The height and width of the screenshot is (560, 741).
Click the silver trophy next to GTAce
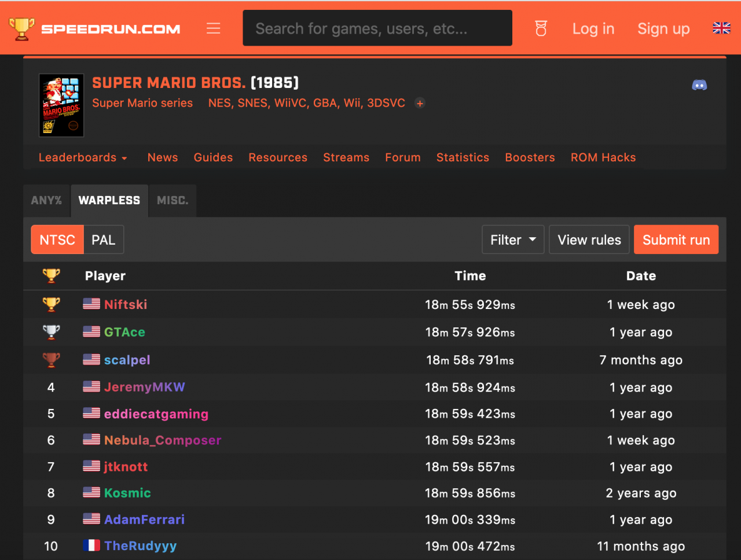point(51,331)
